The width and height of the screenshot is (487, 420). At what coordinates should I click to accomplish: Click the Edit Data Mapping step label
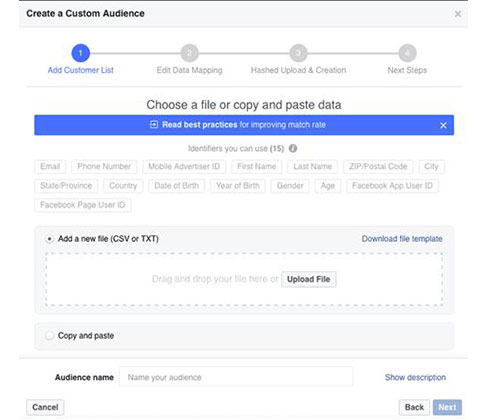pyautogui.click(x=189, y=70)
